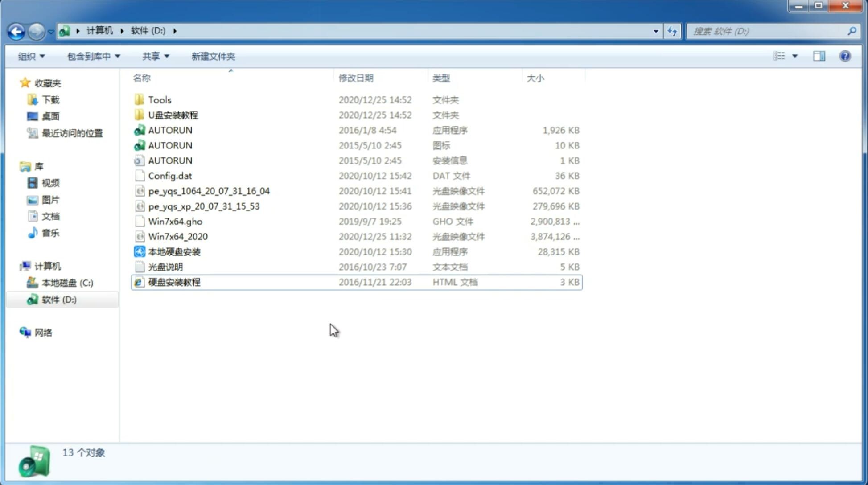Open 硬盘安装教程 HTML document
The height and width of the screenshot is (485, 868).
[174, 282]
